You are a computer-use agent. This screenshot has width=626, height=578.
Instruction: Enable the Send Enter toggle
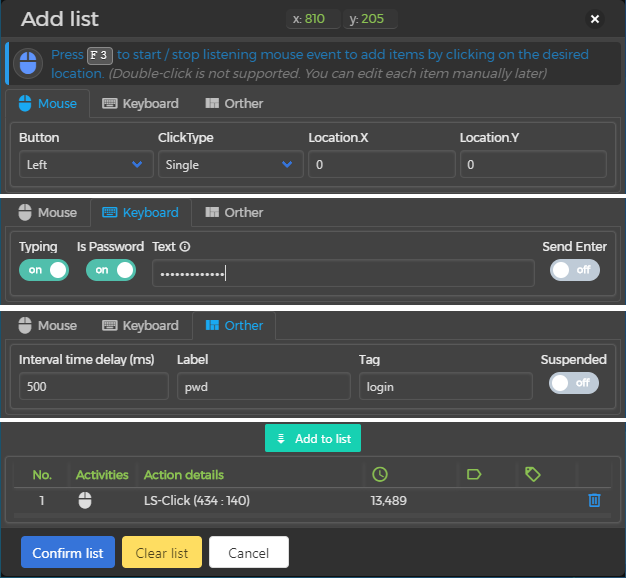tap(575, 270)
